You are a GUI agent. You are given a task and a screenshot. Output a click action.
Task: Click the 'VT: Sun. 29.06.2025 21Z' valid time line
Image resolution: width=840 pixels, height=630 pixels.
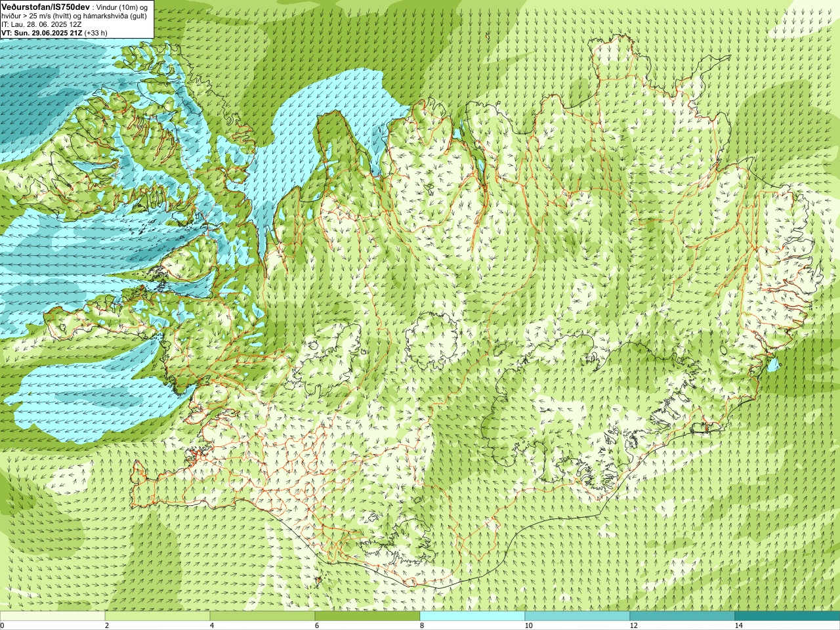tap(42, 33)
